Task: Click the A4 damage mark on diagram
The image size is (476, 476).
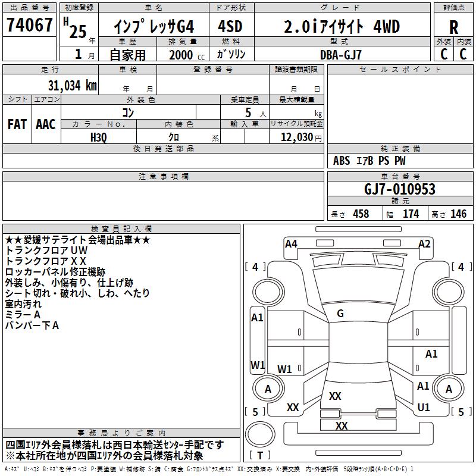Action: 291,244
